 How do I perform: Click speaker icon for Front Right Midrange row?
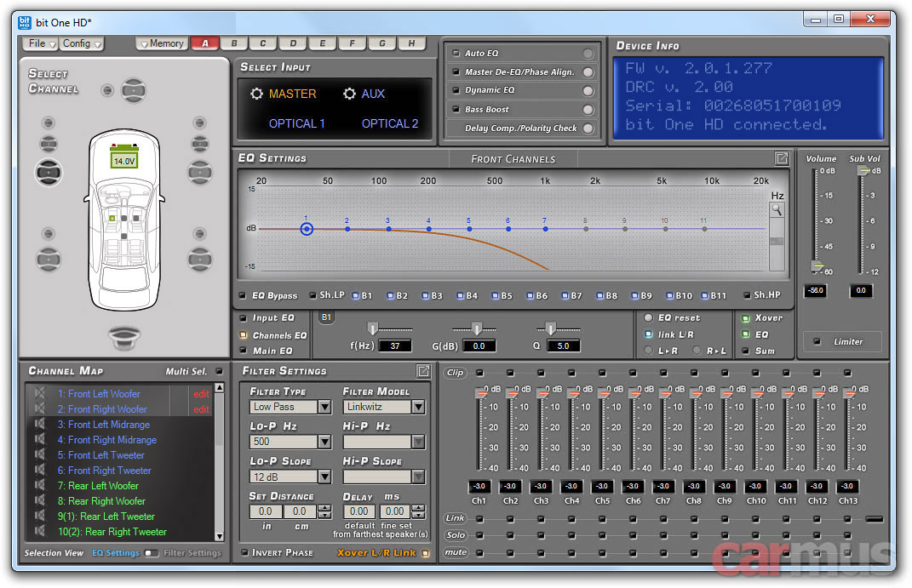point(39,439)
